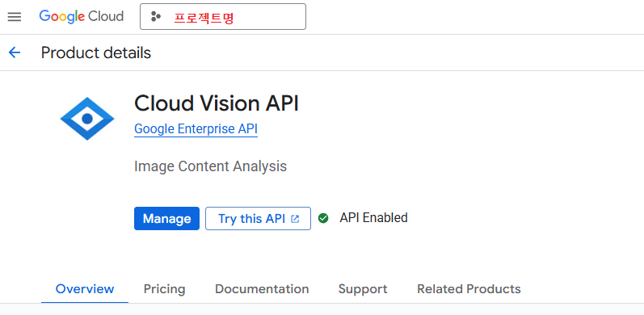Viewport: 644px width, 315px height.
Task: Click the Cloud Vision API title
Action: (x=217, y=103)
